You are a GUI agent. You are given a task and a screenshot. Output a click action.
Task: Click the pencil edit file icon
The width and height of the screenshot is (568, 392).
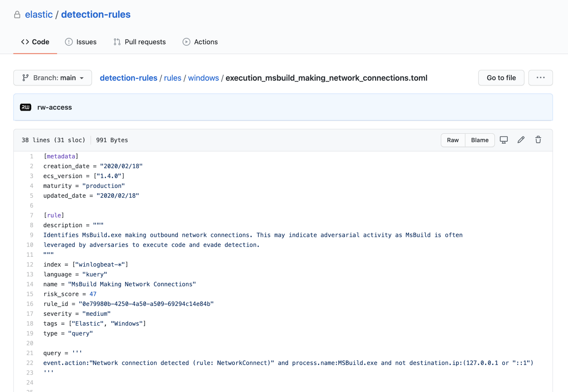tap(521, 140)
